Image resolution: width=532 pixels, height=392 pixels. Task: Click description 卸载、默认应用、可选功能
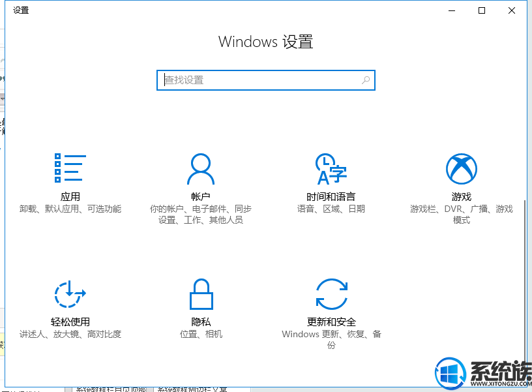coord(70,209)
